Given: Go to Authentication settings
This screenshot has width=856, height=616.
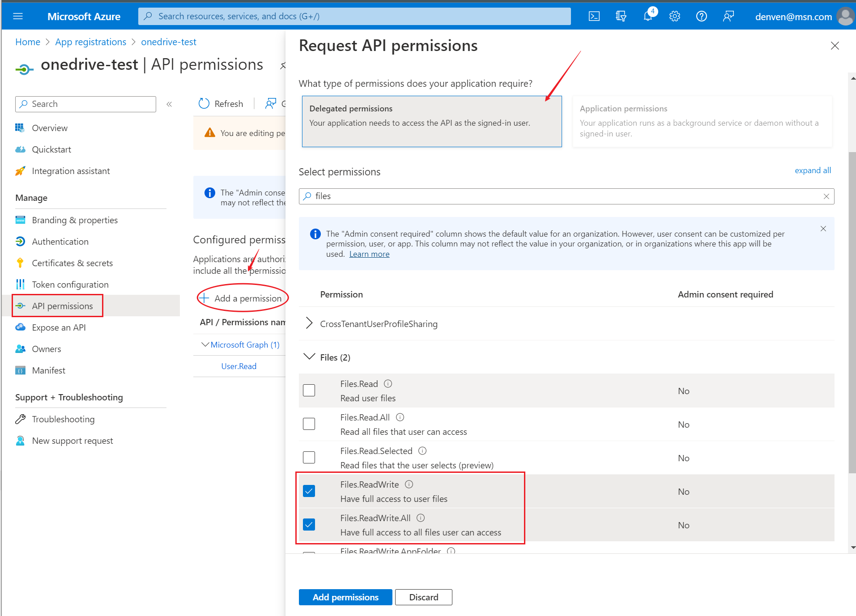Looking at the screenshot, I should [x=60, y=242].
